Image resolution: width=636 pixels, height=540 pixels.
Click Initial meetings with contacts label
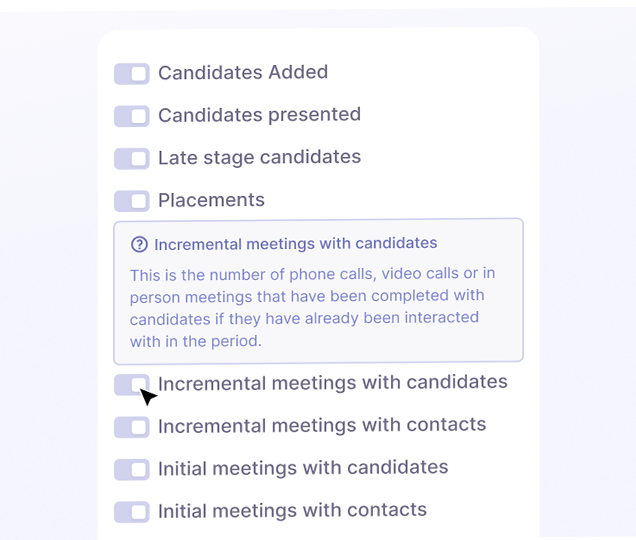click(x=292, y=510)
